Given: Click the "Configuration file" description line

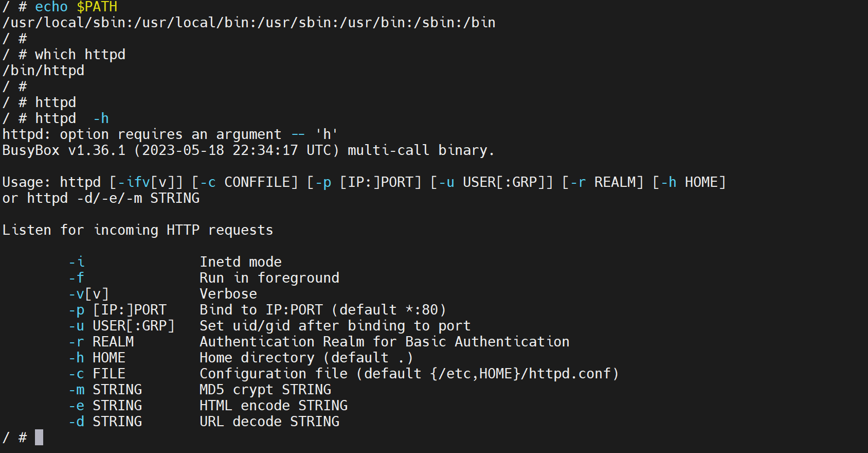Looking at the screenshot, I should 409,374.
